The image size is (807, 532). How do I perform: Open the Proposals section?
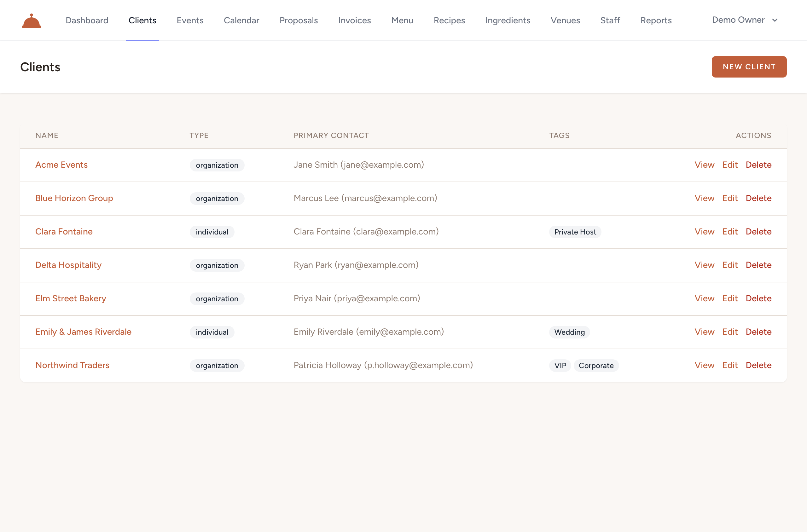pos(299,20)
